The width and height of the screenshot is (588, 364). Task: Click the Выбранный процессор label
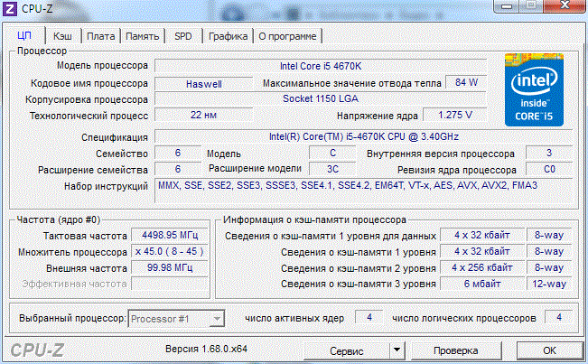pos(72,318)
